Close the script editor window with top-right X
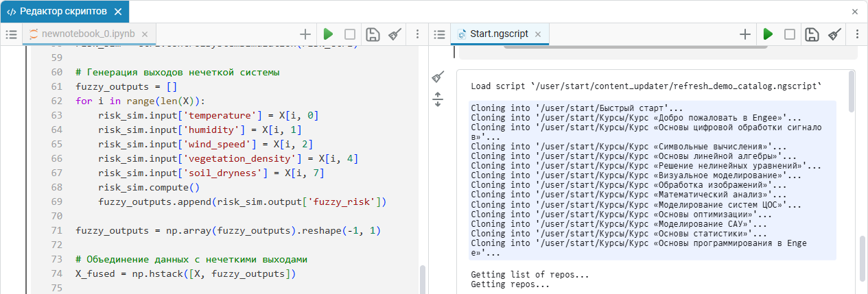Viewport: 868px width, 294px height. 855,12
